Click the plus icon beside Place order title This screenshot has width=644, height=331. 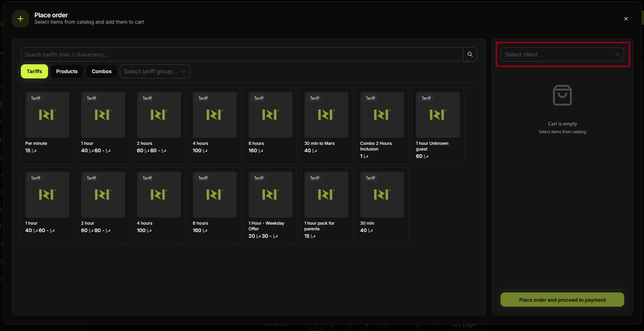point(20,18)
